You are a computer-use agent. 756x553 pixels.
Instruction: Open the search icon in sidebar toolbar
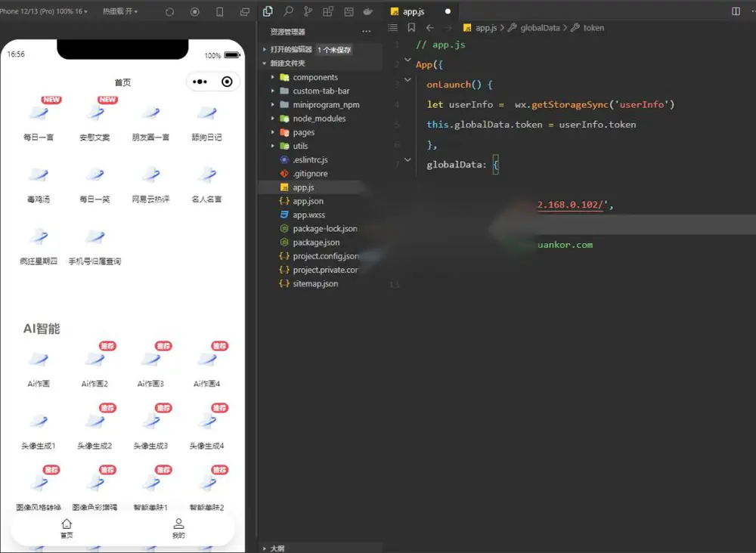pyautogui.click(x=288, y=11)
